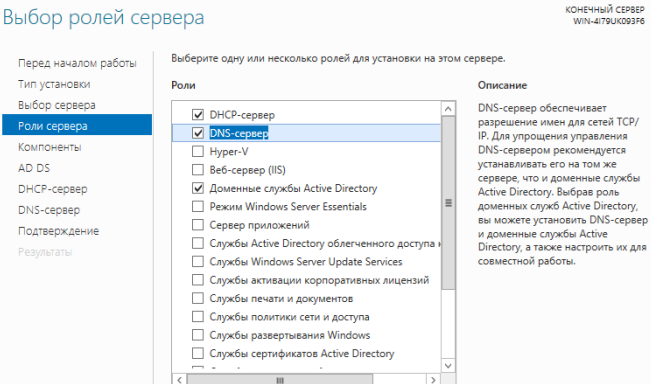Image resolution: width=651 pixels, height=384 pixels.
Task: Tick the Сервер приложений checkbox
Action: point(198,225)
